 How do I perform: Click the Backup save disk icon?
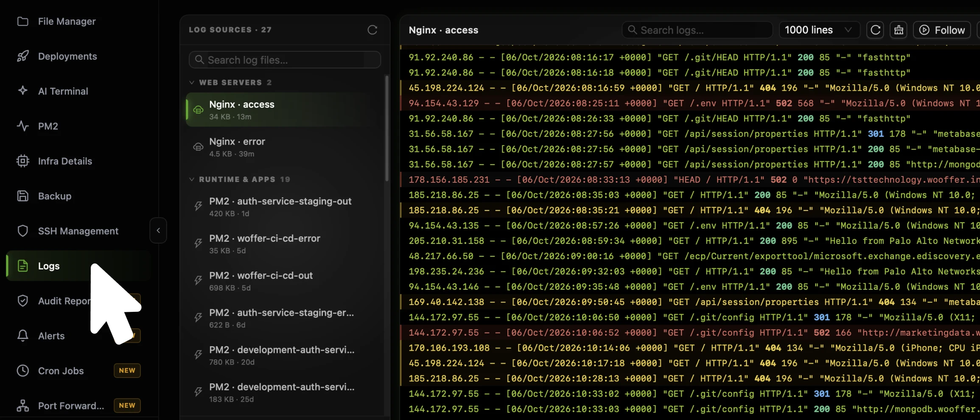click(x=22, y=196)
